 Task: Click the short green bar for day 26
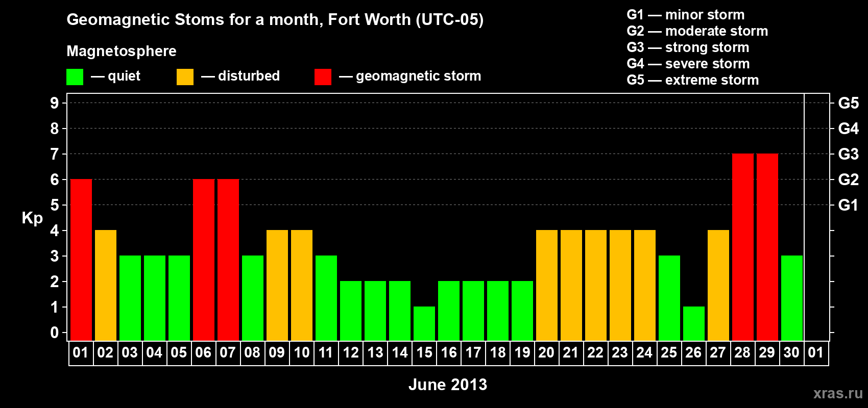click(x=694, y=324)
